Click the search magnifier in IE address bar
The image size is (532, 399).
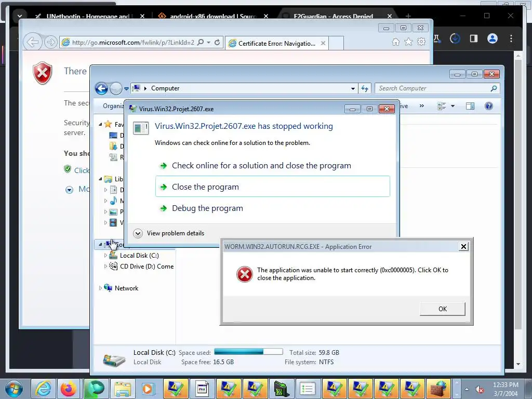pyautogui.click(x=201, y=42)
